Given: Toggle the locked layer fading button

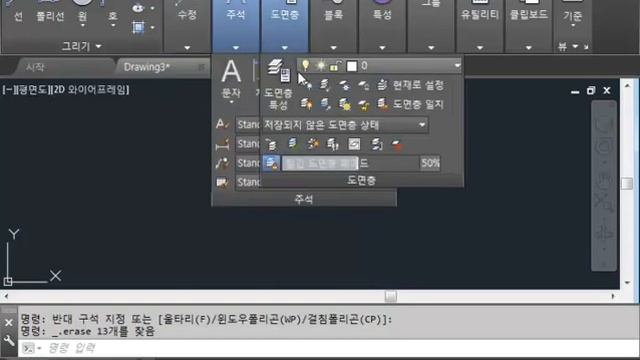Looking at the screenshot, I should pos(271,163).
